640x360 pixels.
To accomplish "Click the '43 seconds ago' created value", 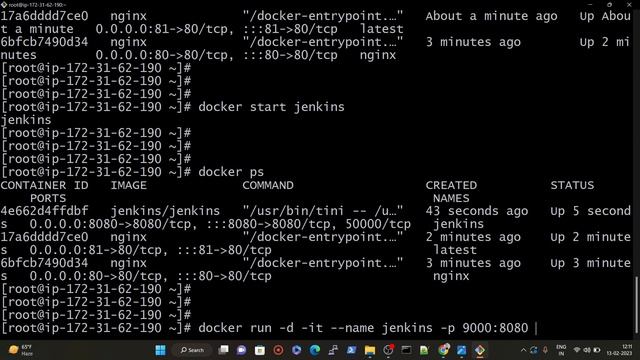I will point(477,211).
